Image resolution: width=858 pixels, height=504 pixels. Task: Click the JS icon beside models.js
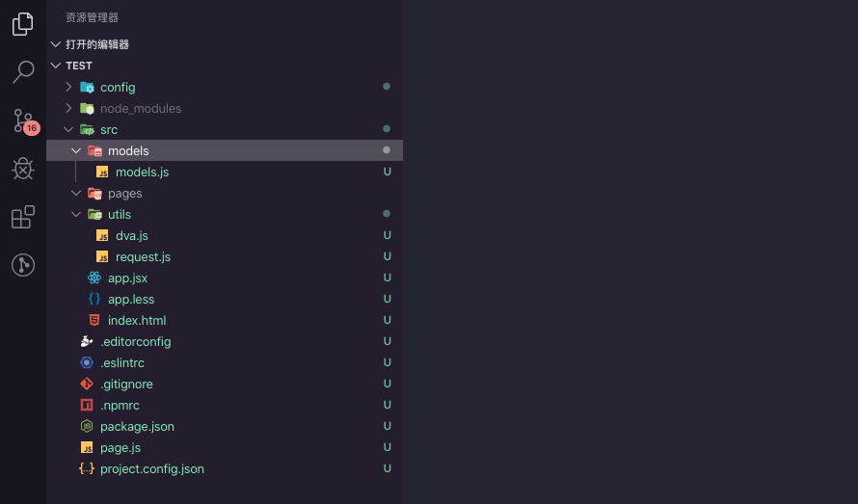click(102, 172)
